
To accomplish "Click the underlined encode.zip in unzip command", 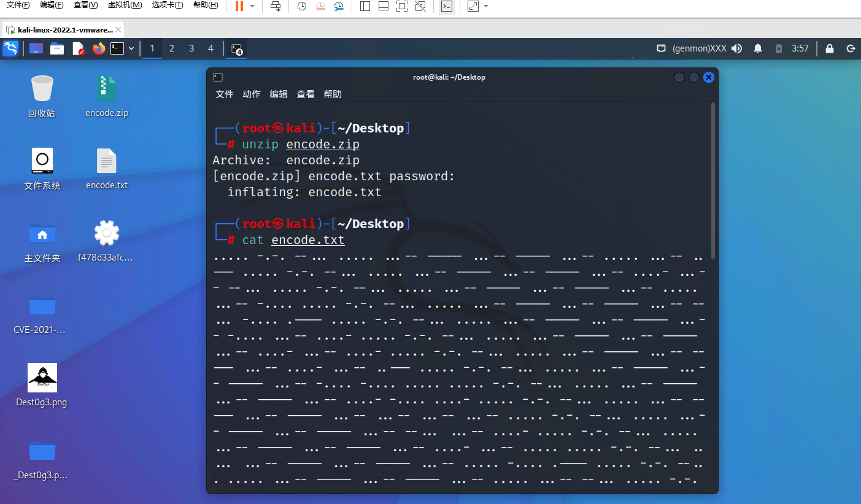I will [x=323, y=144].
